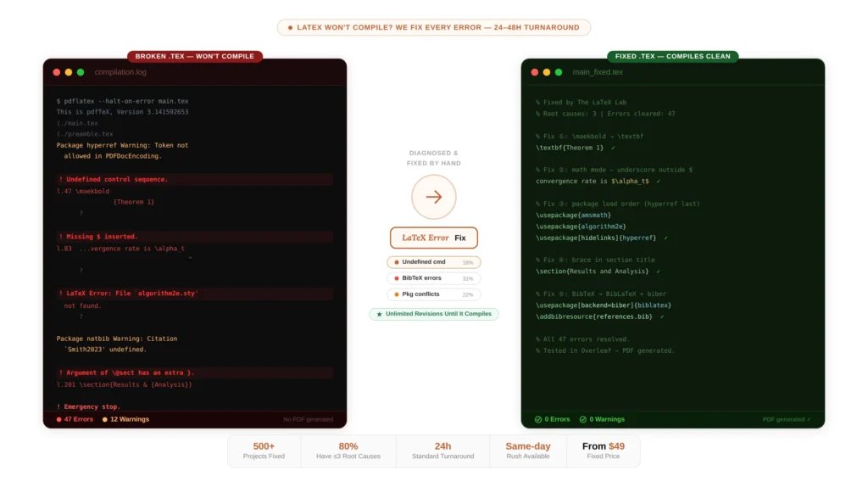The height and width of the screenshot is (487, 868).
Task: Click the yellow dot in compilation.log window
Action: pyautogui.click(x=69, y=72)
